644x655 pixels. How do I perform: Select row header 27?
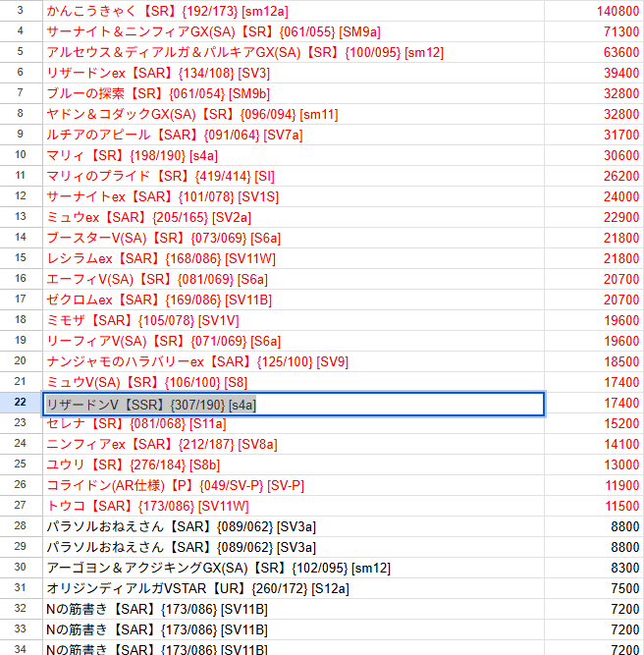[x=21, y=506]
